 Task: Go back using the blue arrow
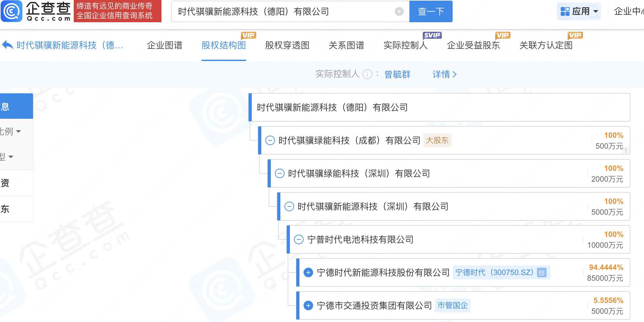tap(8, 45)
